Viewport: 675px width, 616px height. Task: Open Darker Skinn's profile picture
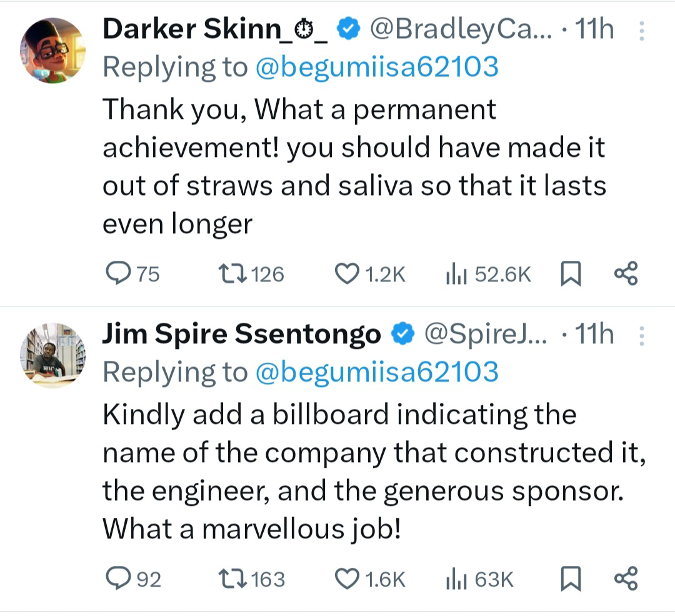(53, 51)
